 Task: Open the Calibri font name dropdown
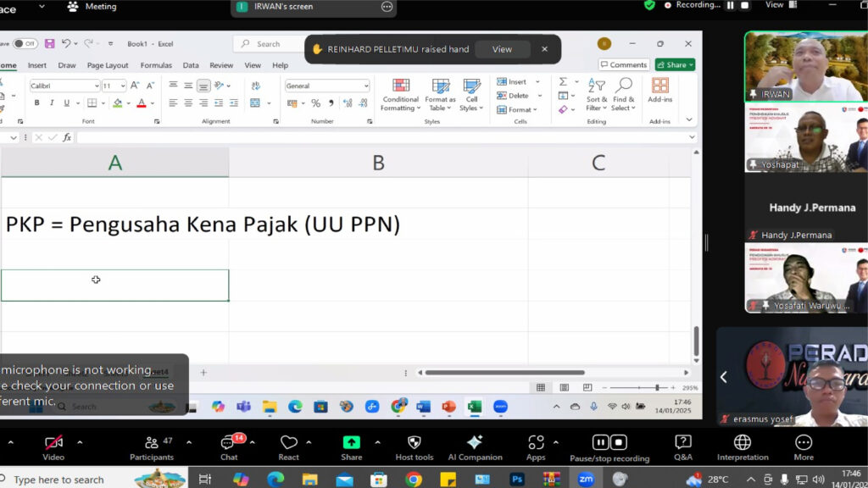[97, 86]
